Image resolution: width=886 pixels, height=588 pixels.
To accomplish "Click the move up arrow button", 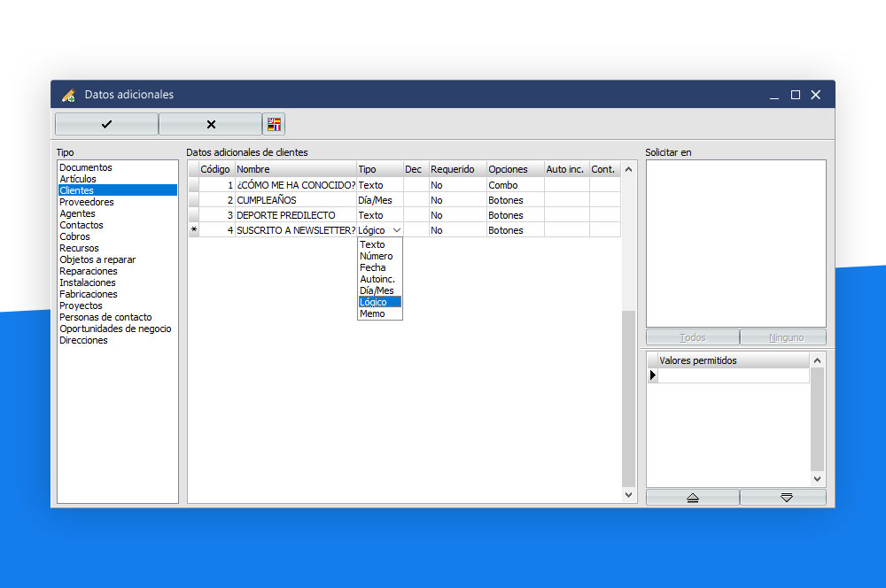I will pos(693,498).
